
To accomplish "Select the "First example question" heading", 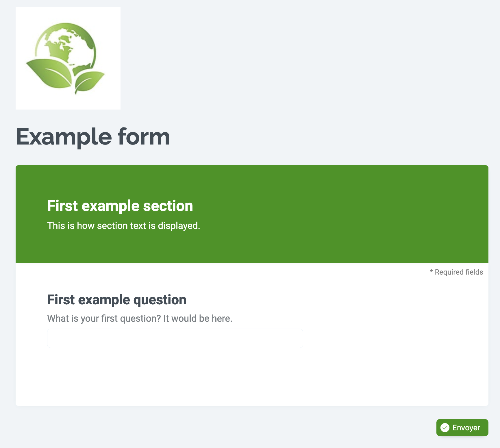I will tap(116, 300).
